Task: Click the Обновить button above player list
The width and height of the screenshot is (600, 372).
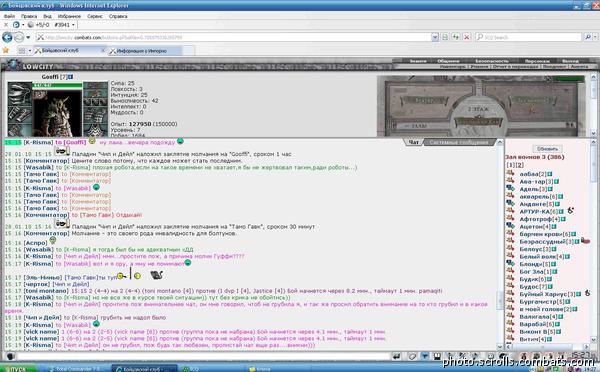Action: pyautogui.click(x=547, y=148)
